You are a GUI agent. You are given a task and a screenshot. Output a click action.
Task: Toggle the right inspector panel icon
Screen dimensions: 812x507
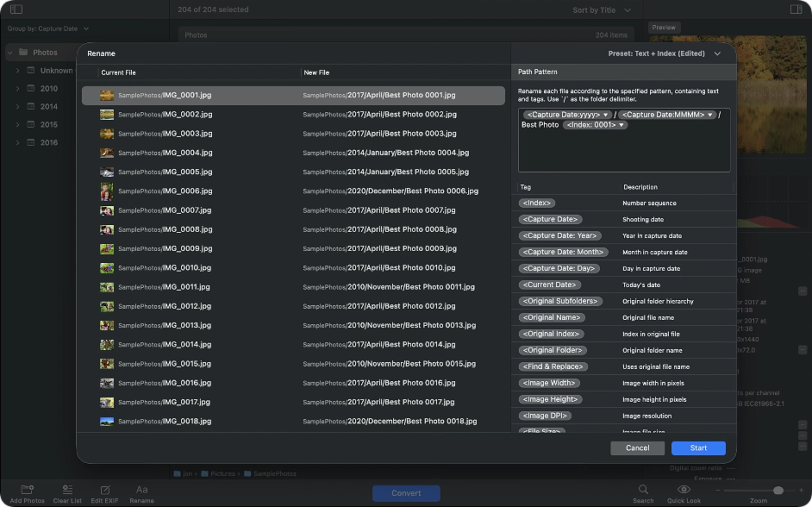(x=796, y=9)
